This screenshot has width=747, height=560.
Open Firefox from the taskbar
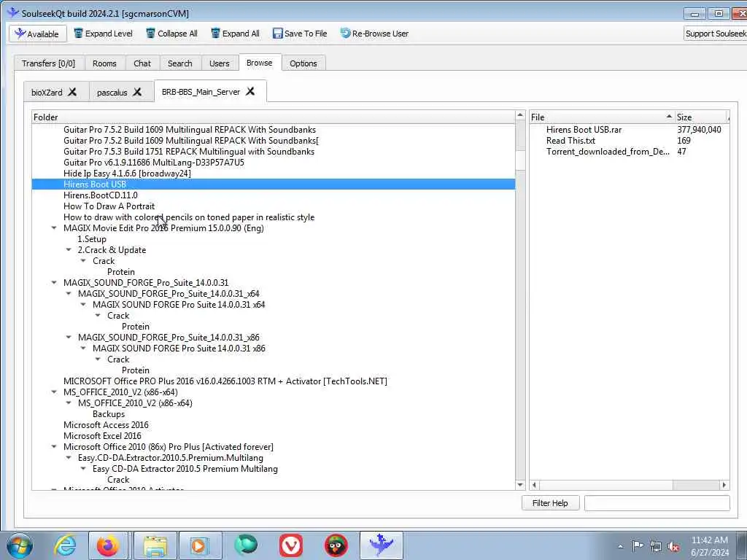pyautogui.click(x=108, y=545)
